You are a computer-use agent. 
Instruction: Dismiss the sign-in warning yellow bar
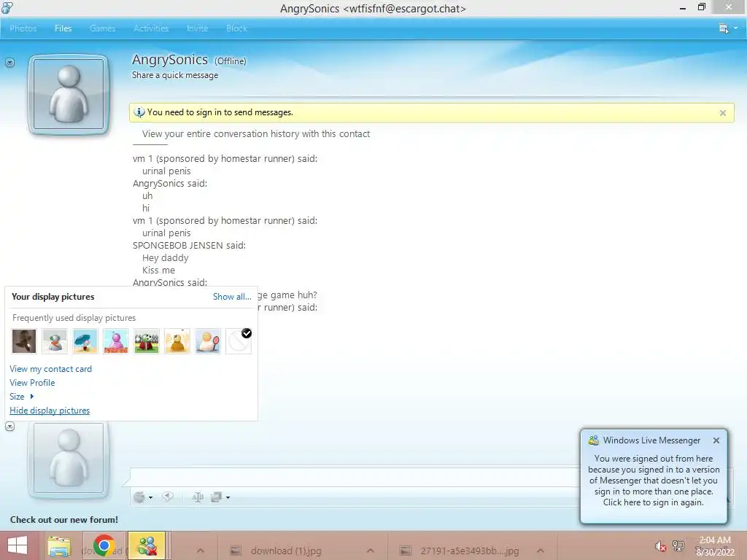(x=723, y=113)
